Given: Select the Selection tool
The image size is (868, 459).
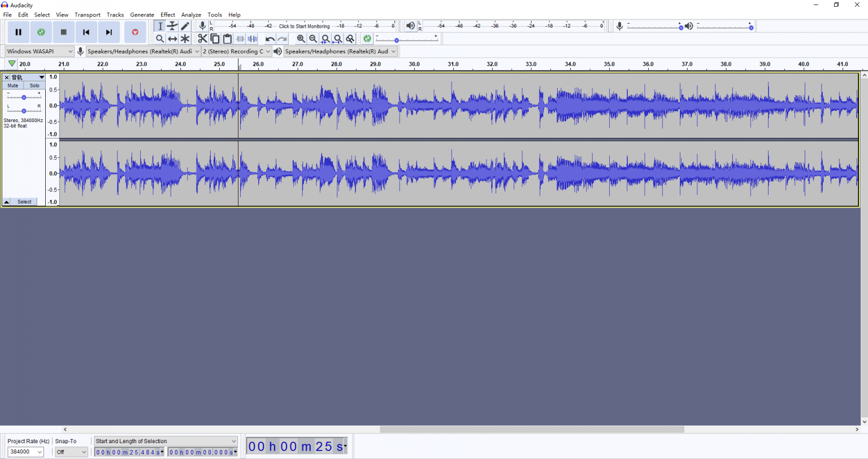Looking at the screenshot, I should [160, 25].
